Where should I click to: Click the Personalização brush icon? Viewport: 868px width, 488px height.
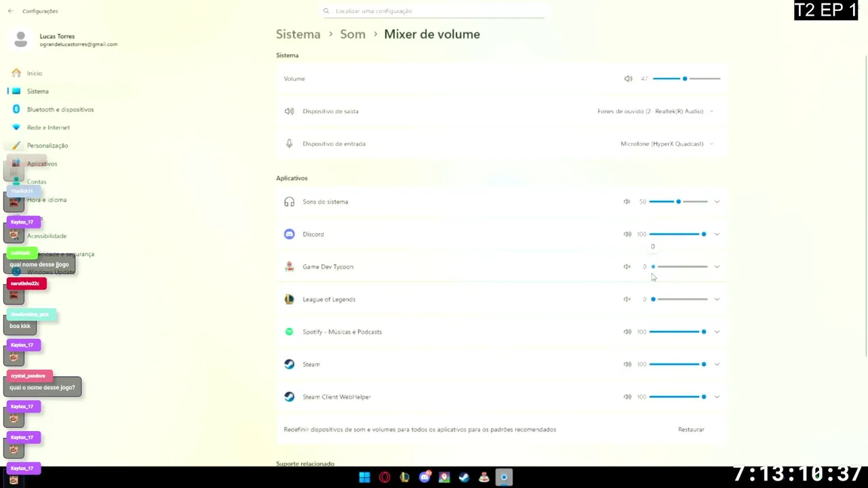(16, 146)
